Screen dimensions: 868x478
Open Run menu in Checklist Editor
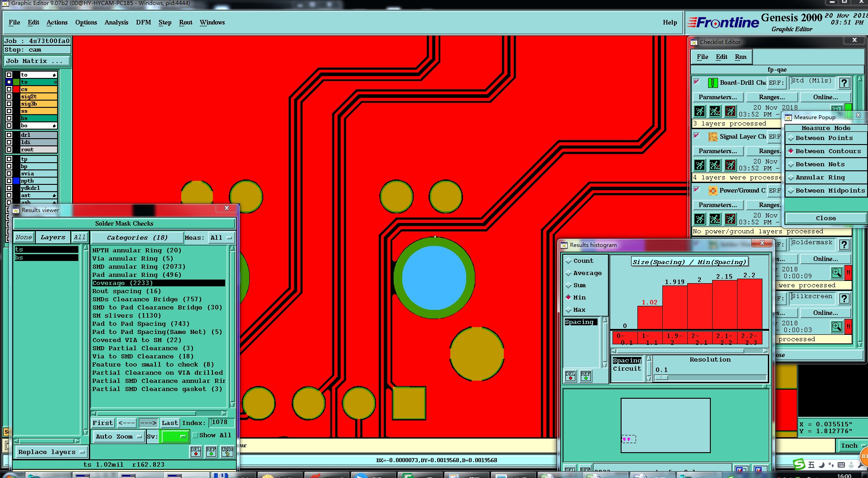click(x=741, y=57)
